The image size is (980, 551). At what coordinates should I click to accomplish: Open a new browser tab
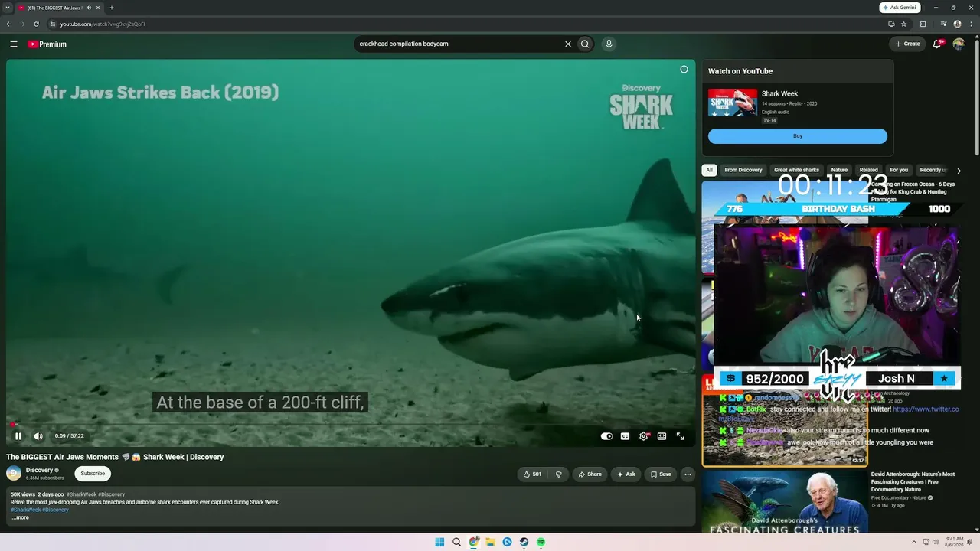coord(112,8)
